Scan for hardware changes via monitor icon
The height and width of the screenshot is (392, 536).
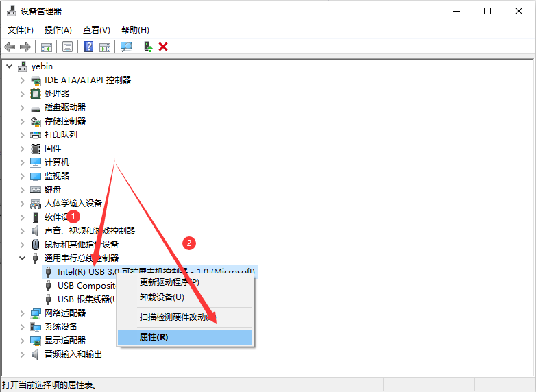[x=126, y=47]
